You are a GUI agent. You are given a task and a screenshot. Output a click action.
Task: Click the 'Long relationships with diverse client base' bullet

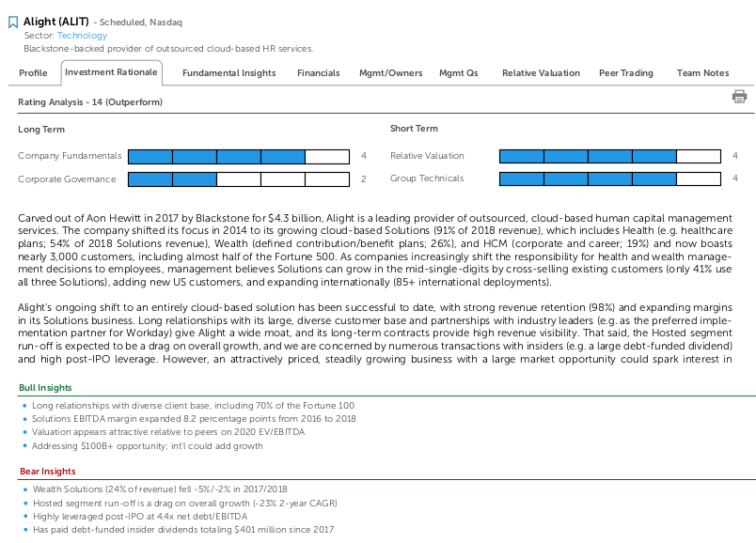(193, 406)
